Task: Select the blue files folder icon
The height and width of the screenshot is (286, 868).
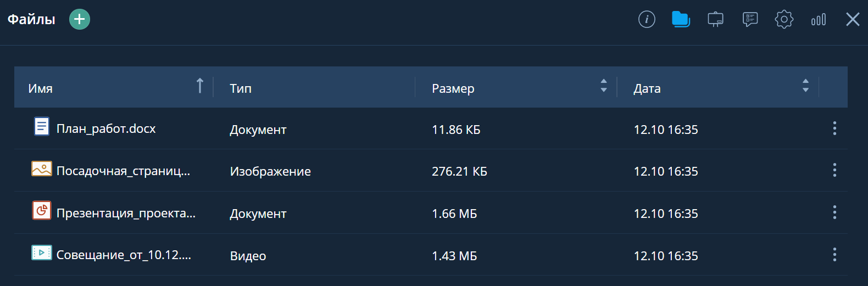Action: click(681, 20)
